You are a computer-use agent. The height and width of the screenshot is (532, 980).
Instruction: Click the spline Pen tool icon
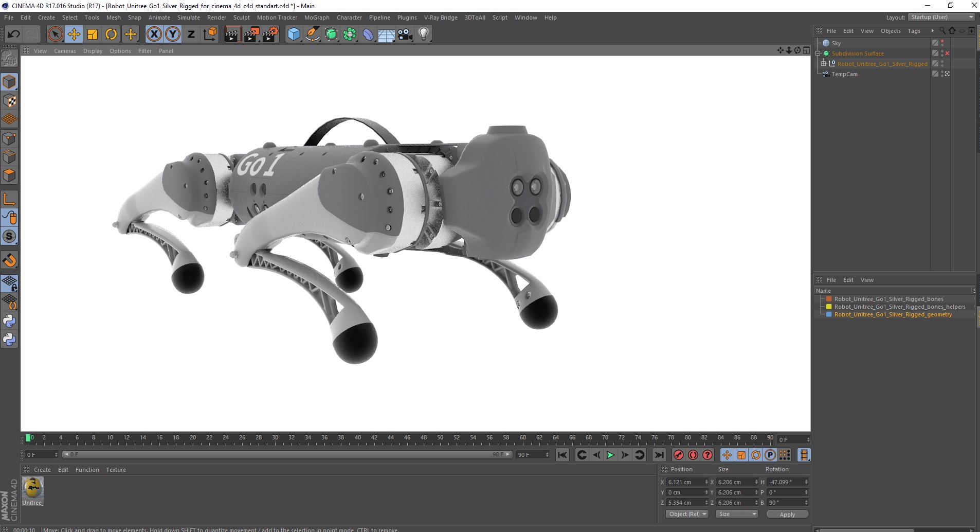[x=313, y=34]
